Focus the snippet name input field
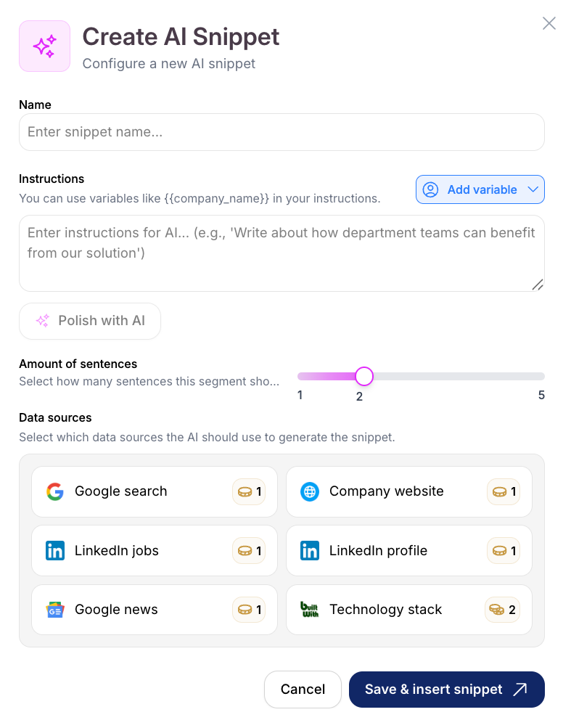Image resolution: width=571 pixels, height=728 pixels. (282, 132)
